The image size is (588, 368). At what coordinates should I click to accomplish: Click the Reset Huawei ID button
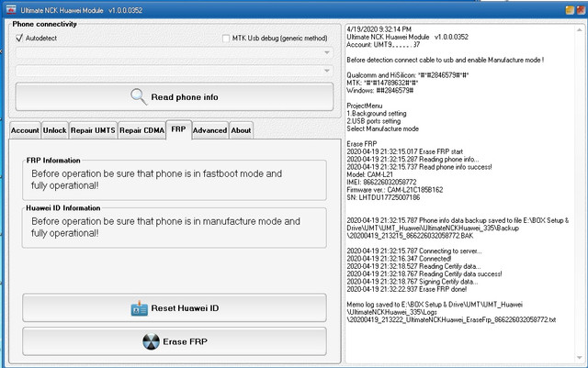pos(175,308)
